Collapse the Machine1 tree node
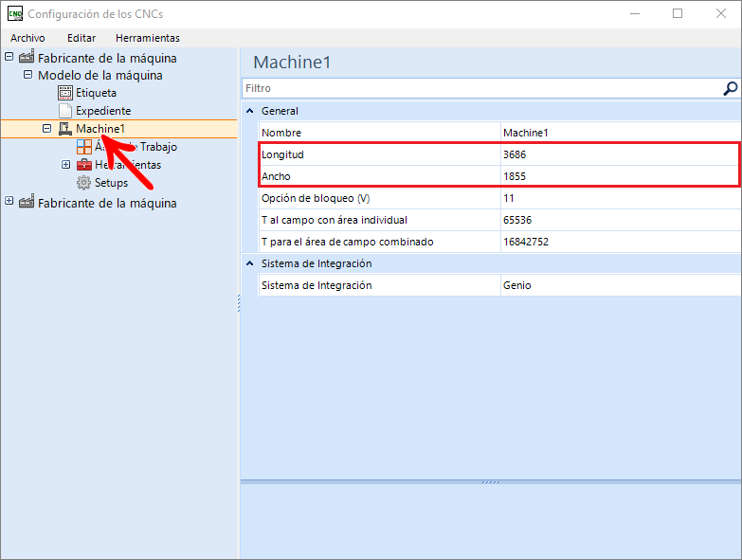 click(46, 129)
